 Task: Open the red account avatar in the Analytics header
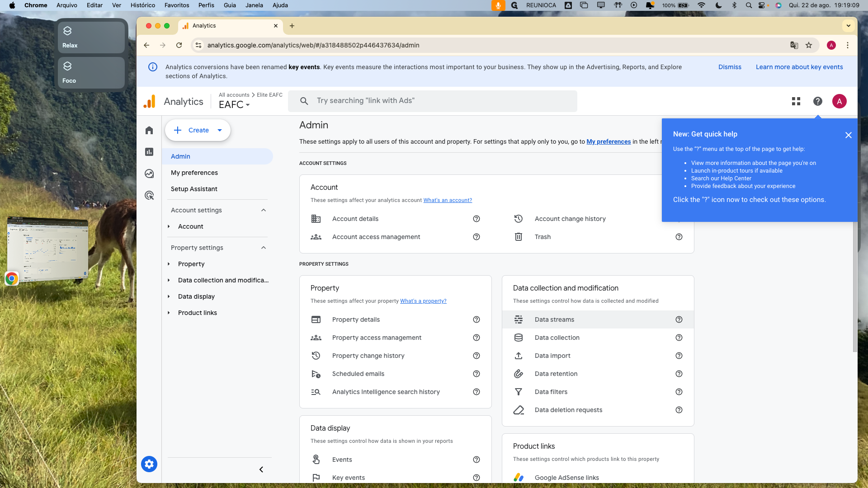click(840, 101)
